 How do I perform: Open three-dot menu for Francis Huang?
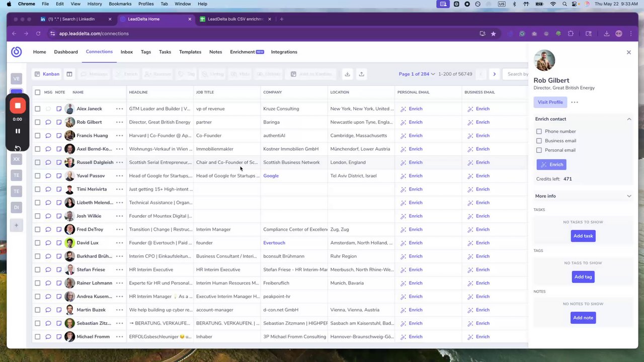tap(119, 136)
